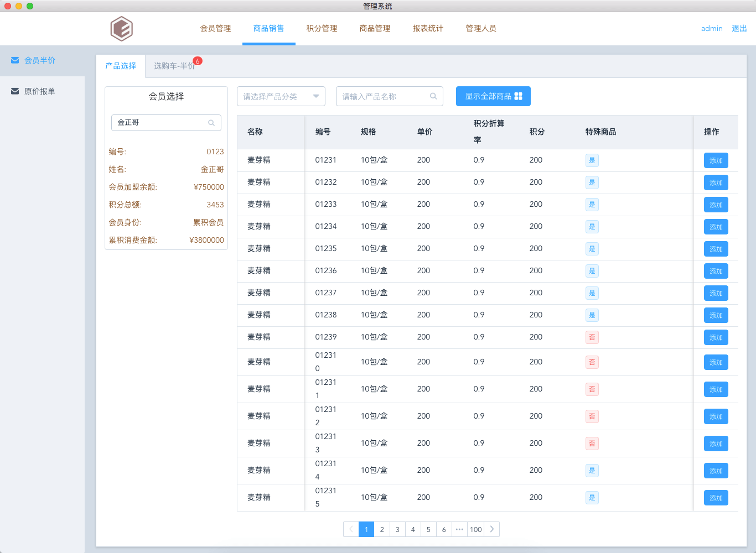The image size is (756, 553).
Task: Click previous page arrow in pagination
Action: (351, 529)
